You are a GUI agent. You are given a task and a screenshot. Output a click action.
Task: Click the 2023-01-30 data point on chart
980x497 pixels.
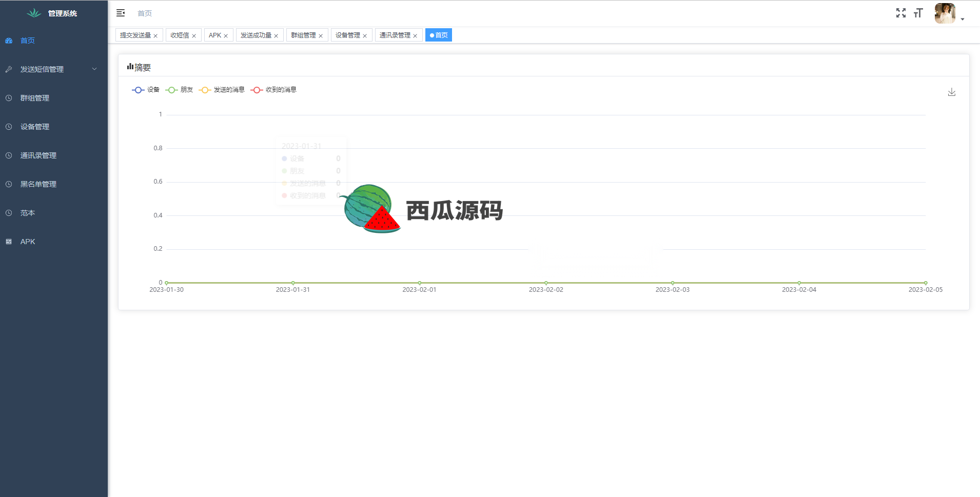pyautogui.click(x=167, y=283)
